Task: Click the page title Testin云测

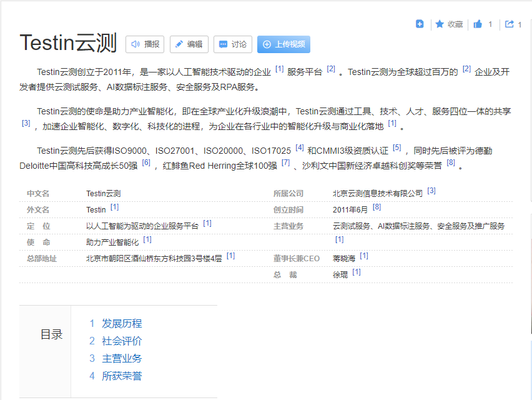Action: pos(68,42)
